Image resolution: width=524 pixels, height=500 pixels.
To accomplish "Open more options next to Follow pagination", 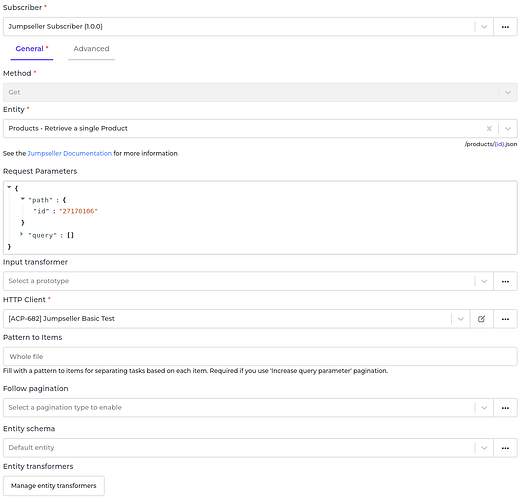I will [x=505, y=408].
